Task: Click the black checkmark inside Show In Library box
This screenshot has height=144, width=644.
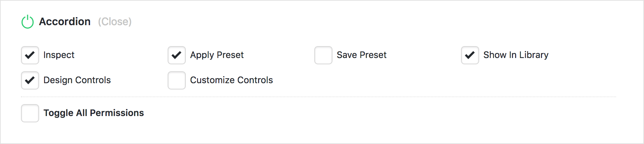Action: [x=470, y=55]
